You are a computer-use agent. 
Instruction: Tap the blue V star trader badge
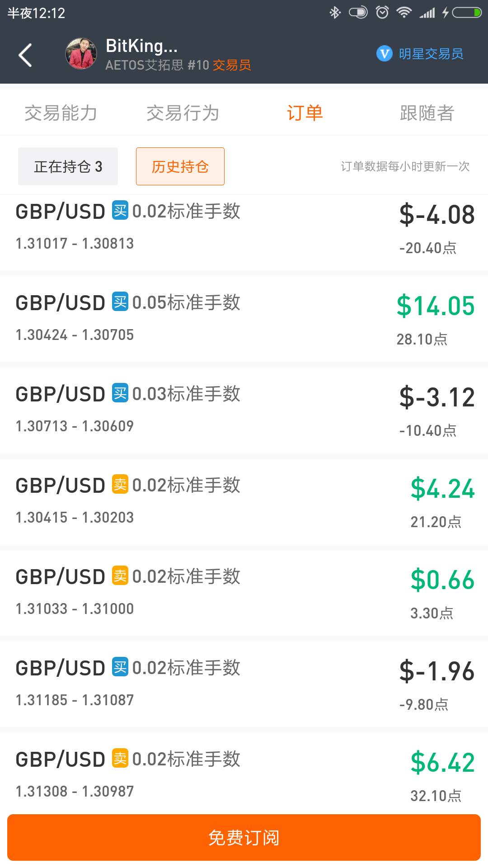coord(384,54)
